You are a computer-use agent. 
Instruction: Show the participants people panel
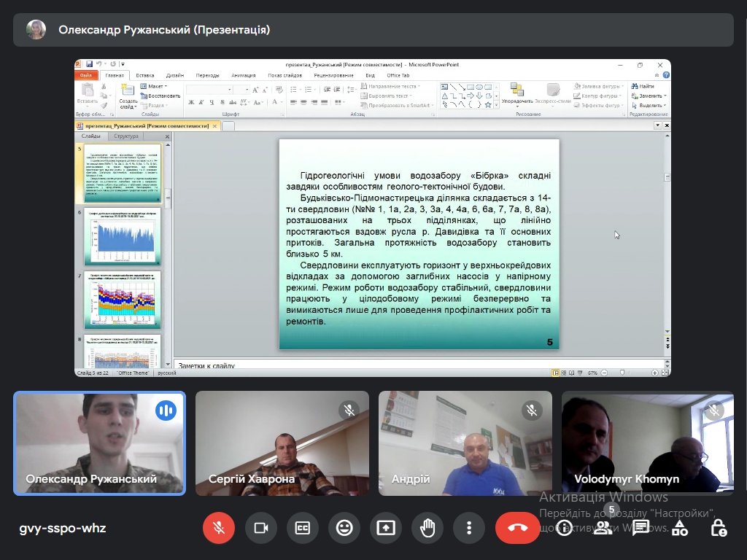(603, 528)
